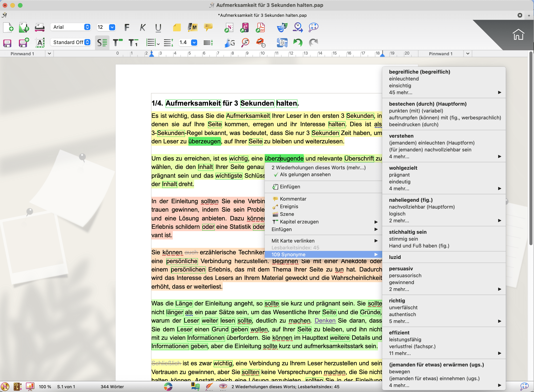This screenshot has height=392, width=534.
Task: Click the vertical scrollbar on right
Action: pyautogui.click(x=531, y=147)
